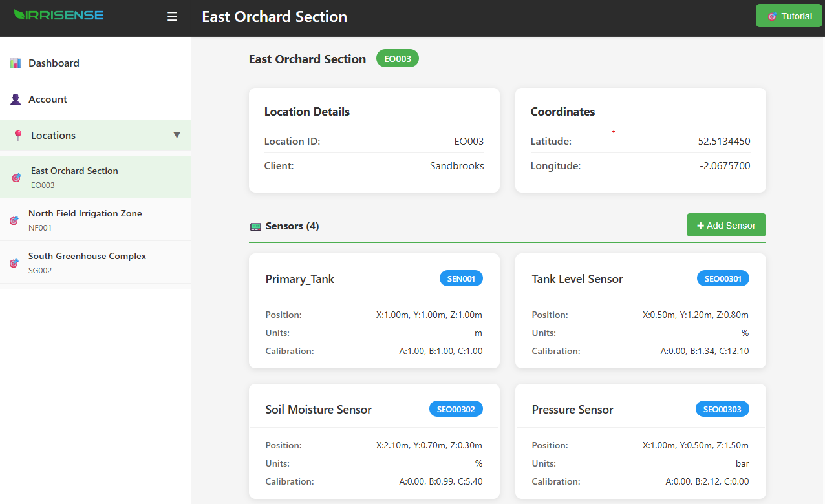The height and width of the screenshot is (504, 825).
Task: Click the Sensors section monitor icon
Action: (255, 226)
